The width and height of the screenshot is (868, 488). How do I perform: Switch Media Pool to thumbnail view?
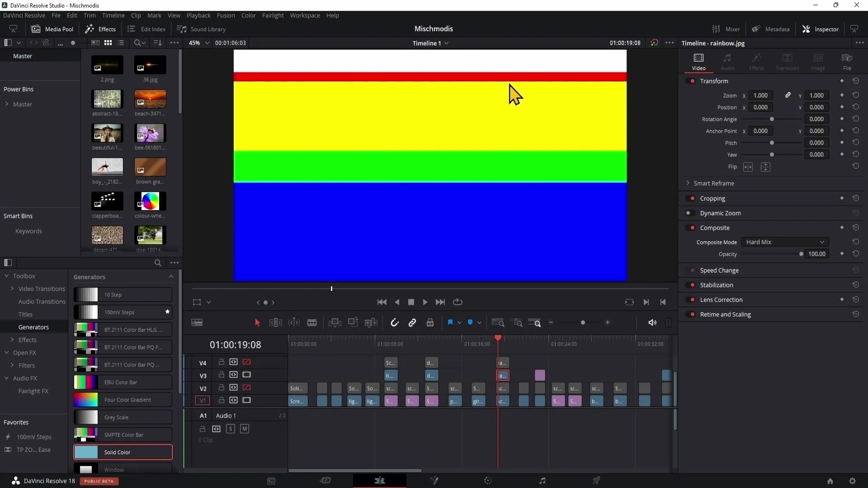tap(108, 43)
